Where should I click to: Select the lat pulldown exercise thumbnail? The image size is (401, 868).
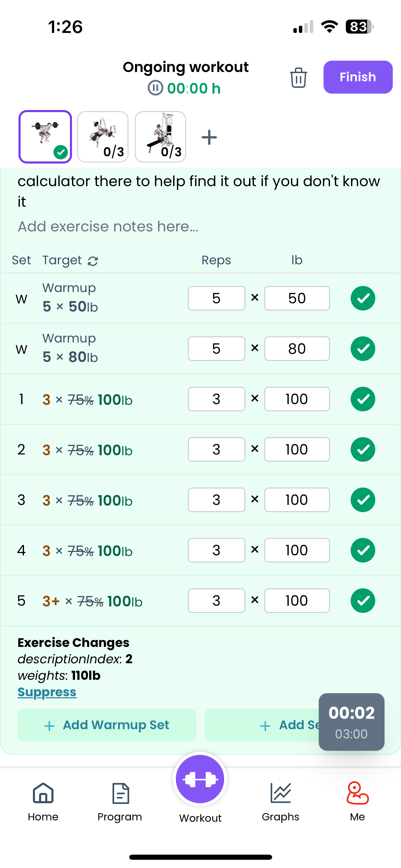point(160,137)
